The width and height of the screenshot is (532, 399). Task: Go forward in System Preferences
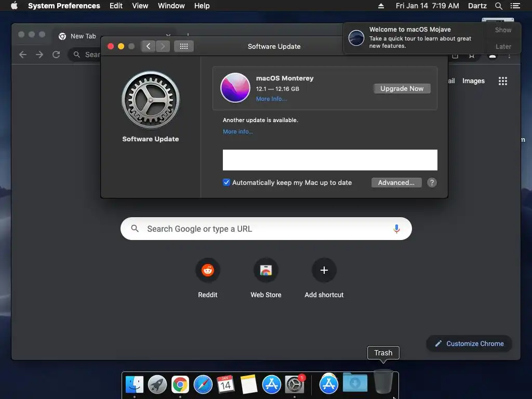point(163,46)
